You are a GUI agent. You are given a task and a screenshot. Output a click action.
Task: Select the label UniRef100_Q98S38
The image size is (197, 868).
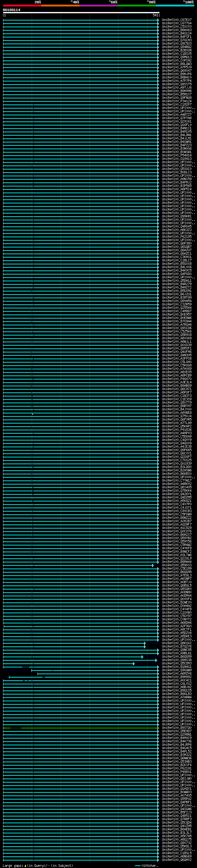coord(176,660)
